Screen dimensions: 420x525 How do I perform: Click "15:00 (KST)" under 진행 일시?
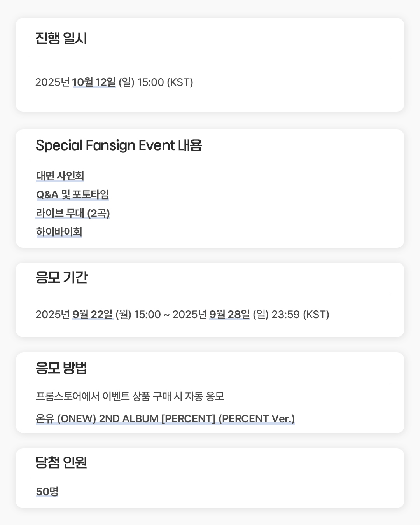pos(165,82)
